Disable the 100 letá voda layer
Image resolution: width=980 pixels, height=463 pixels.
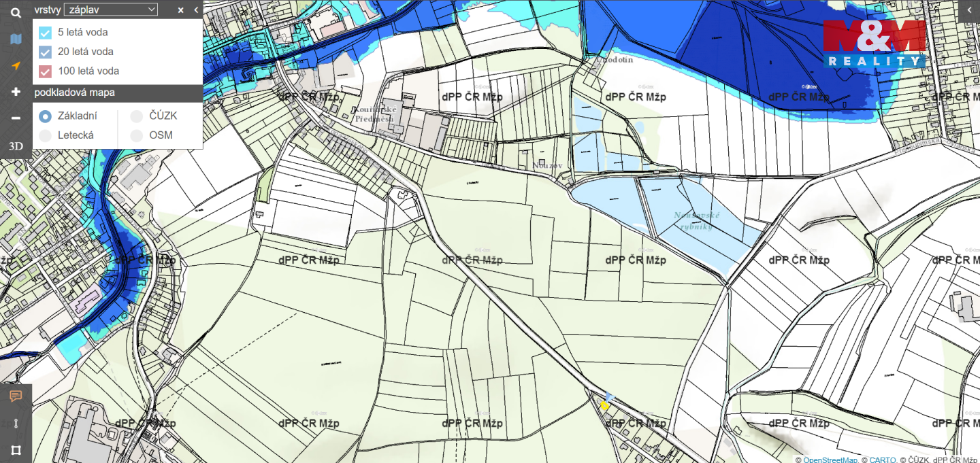coord(46,71)
